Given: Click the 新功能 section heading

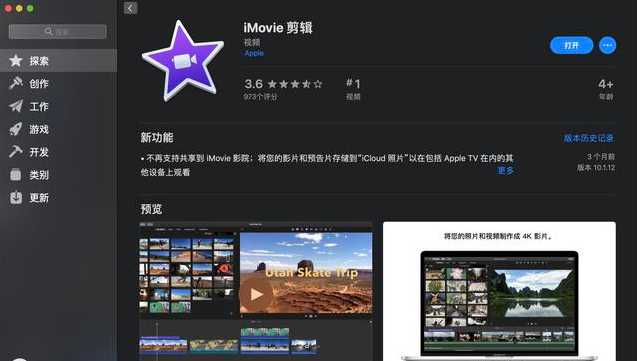Looking at the screenshot, I should [157, 137].
